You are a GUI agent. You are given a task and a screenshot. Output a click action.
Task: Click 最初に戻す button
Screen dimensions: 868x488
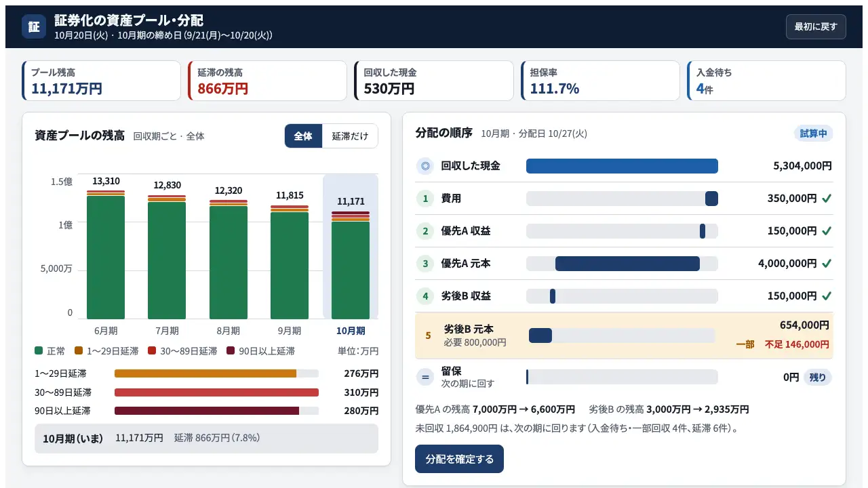(x=816, y=26)
